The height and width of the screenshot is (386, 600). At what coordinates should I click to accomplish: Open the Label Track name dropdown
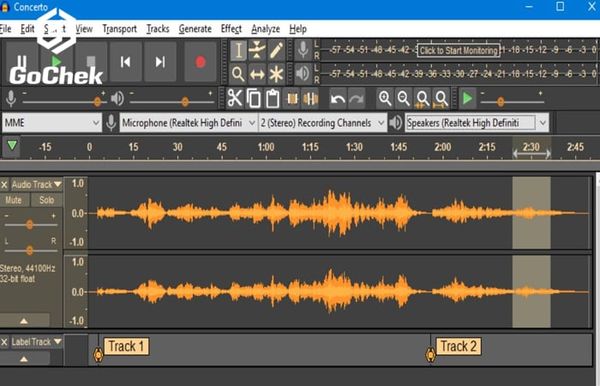pyautogui.click(x=36, y=342)
